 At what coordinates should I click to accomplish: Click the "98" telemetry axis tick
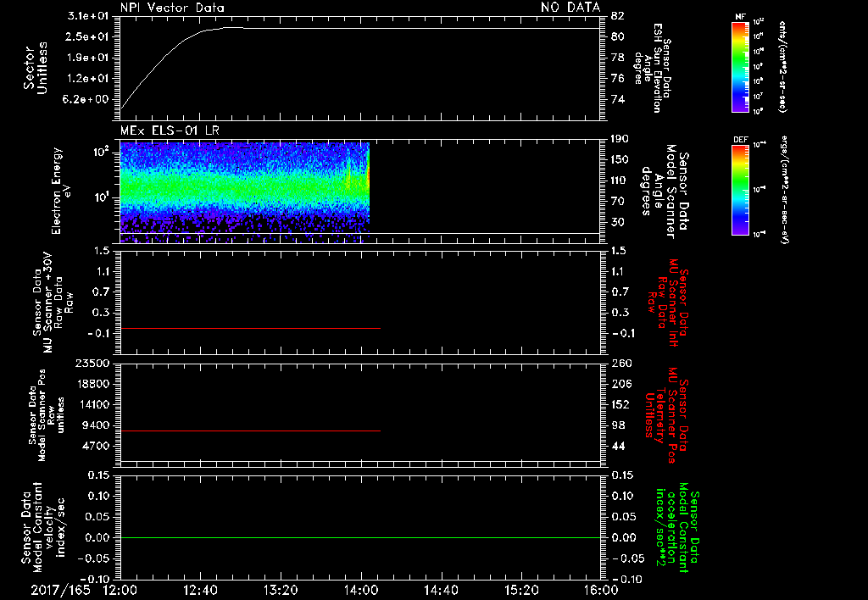[x=618, y=425]
